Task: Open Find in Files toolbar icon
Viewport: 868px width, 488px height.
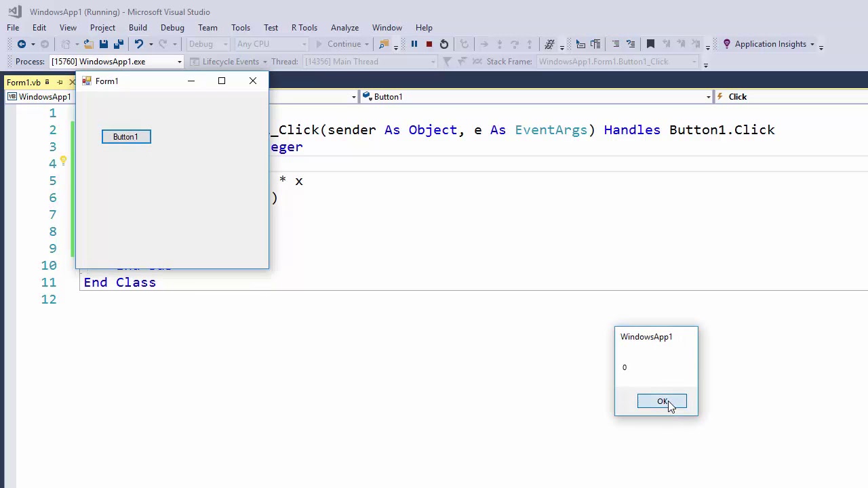Action: pyautogui.click(x=384, y=44)
